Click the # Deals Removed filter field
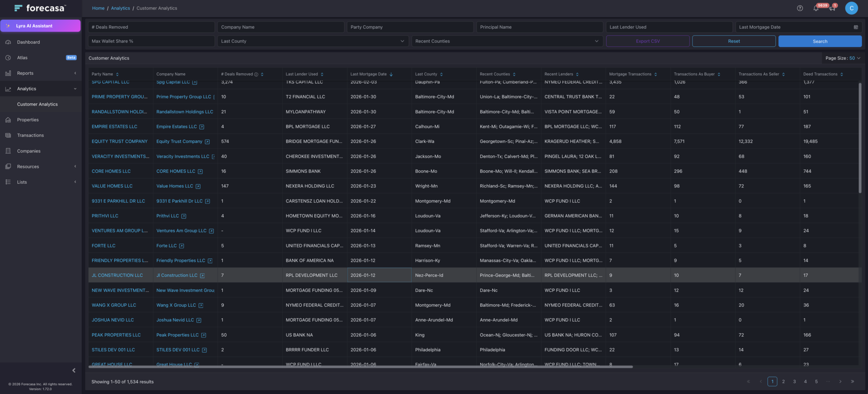This screenshot has height=394, width=868. click(x=151, y=27)
